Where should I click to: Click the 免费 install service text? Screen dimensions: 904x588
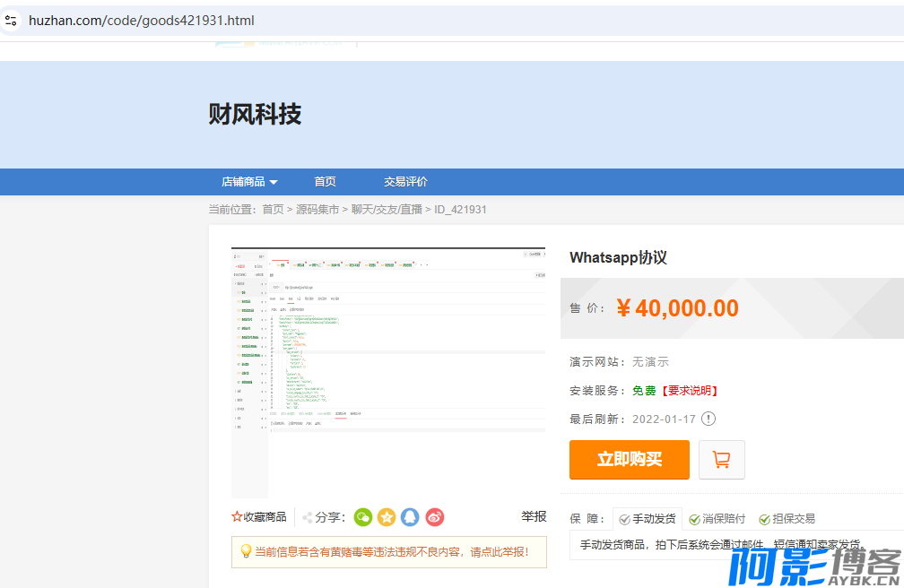click(644, 391)
